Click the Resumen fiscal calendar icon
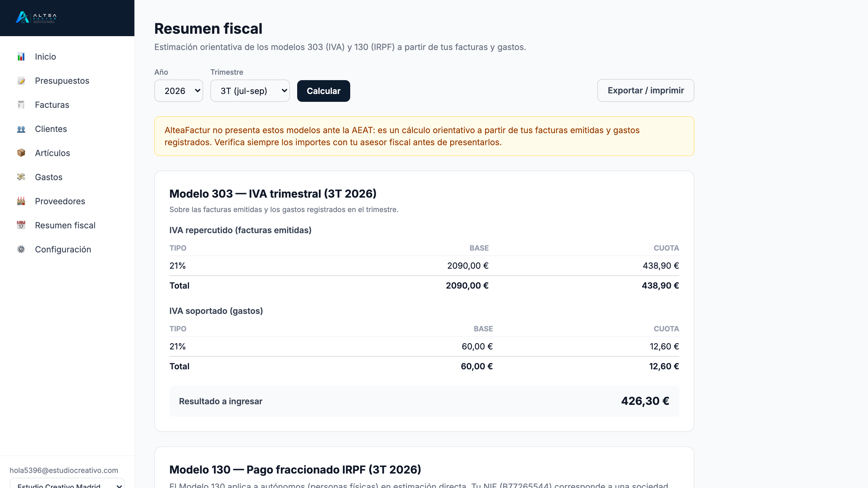868x488 pixels. [21, 225]
